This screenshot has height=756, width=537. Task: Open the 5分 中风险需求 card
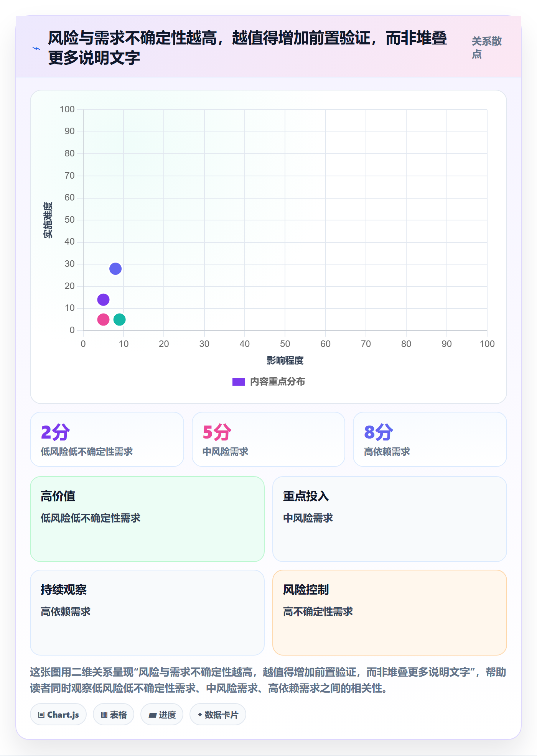tap(268, 439)
